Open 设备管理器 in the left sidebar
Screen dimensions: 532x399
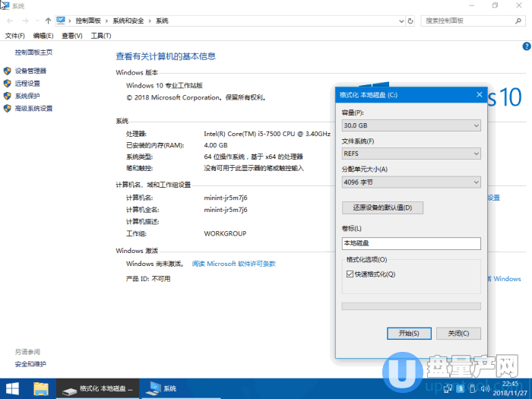click(x=30, y=71)
